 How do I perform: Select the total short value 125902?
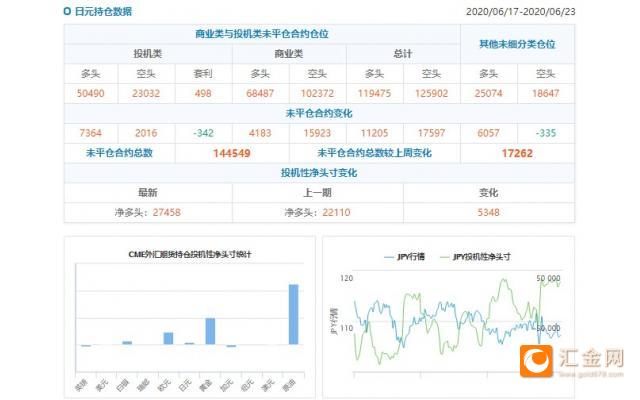(x=431, y=93)
